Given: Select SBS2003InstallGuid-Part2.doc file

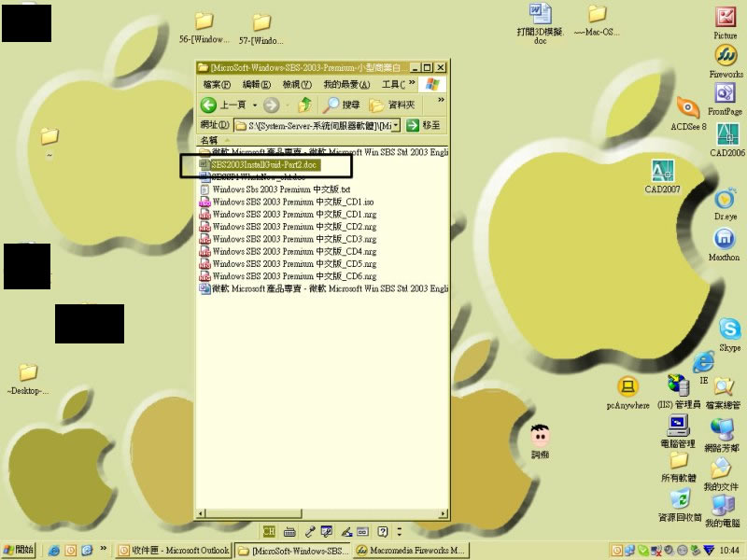Looking at the screenshot, I should 261,165.
